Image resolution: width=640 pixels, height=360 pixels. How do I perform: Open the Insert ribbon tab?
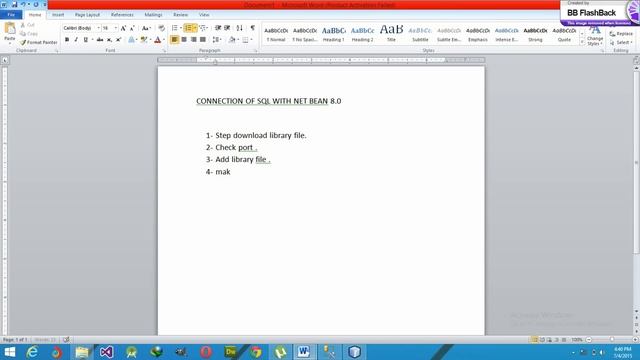pyautogui.click(x=58, y=15)
